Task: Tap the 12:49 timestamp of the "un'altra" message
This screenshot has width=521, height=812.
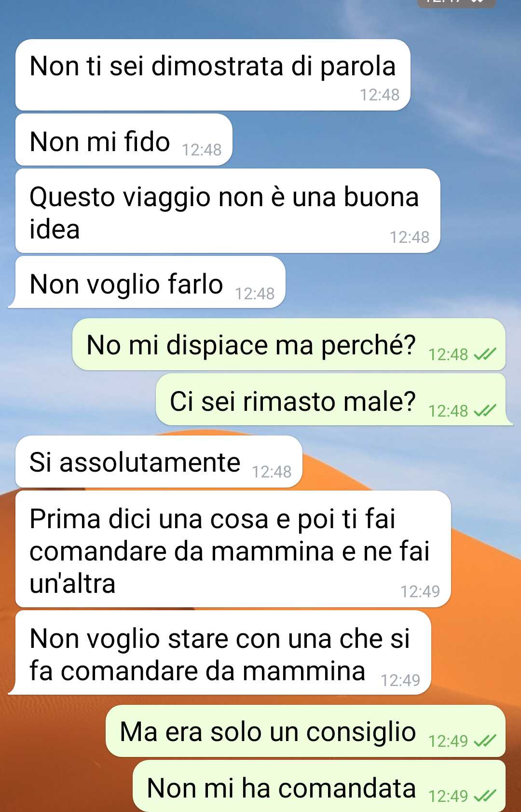Action: coord(420,591)
